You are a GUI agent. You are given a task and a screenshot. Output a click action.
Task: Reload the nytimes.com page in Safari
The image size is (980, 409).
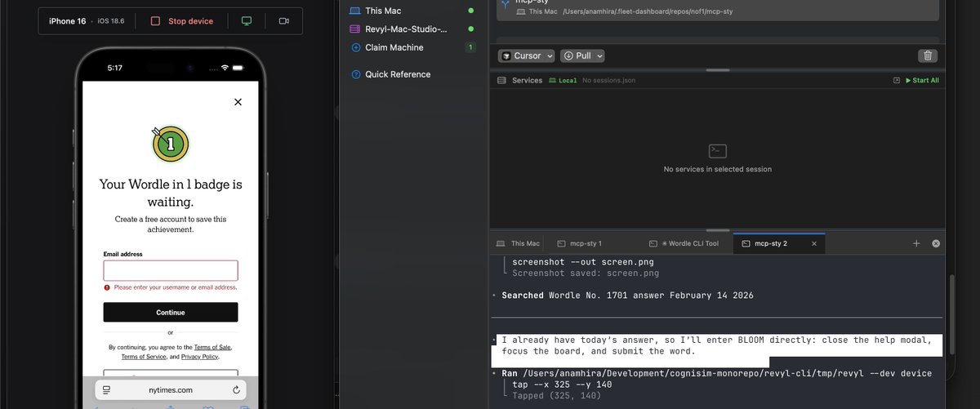pyautogui.click(x=236, y=390)
